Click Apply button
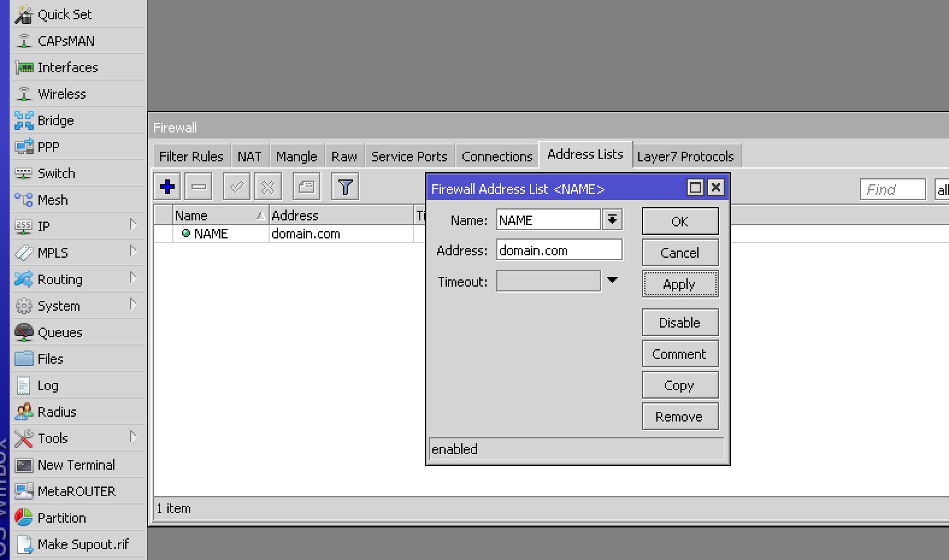The image size is (949, 560). [x=680, y=284]
